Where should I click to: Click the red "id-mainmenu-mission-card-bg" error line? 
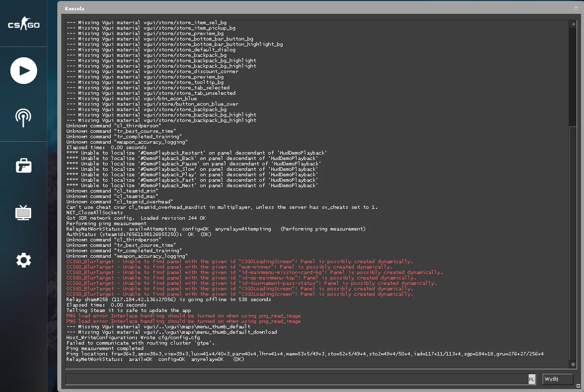pyautogui.click(x=255, y=273)
